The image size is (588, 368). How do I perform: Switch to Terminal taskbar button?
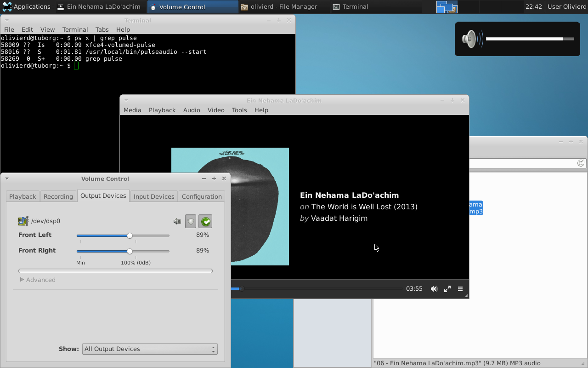click(x=376, y=7)
